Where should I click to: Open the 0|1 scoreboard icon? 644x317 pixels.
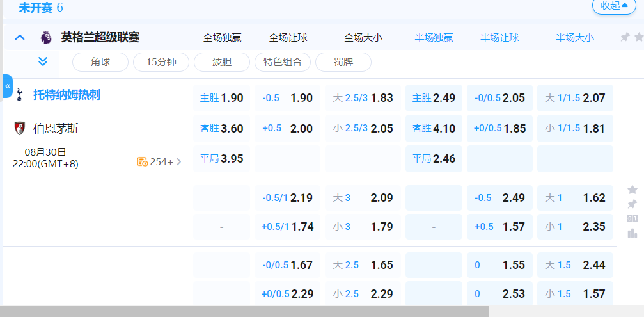tap(632, 219)
